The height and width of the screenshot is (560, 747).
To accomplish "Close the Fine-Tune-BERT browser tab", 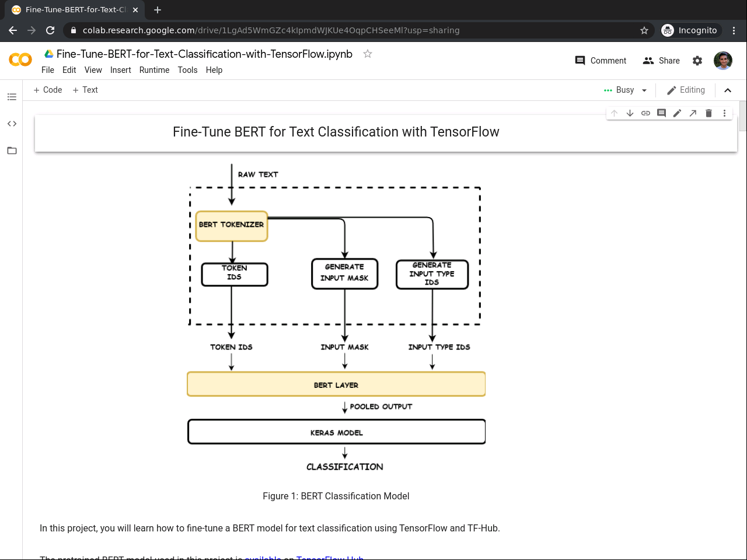I will [135, 10].
